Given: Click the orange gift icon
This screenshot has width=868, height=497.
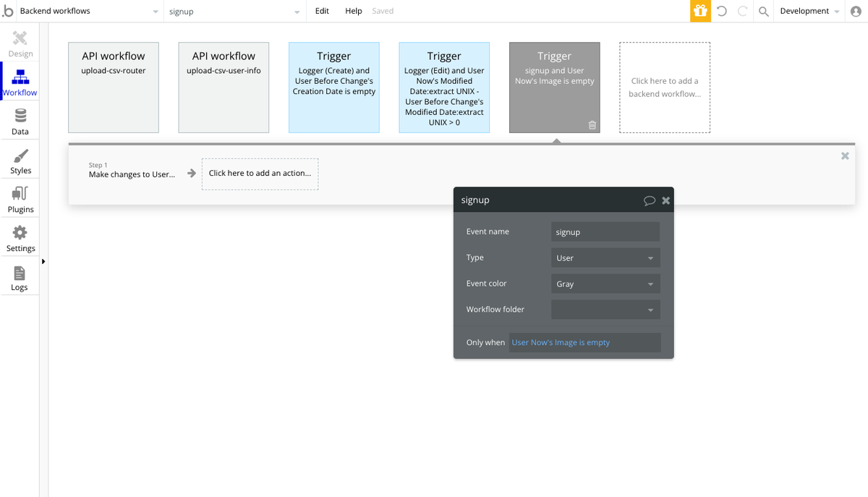Looking at the screenshot, I should (700, 11).
